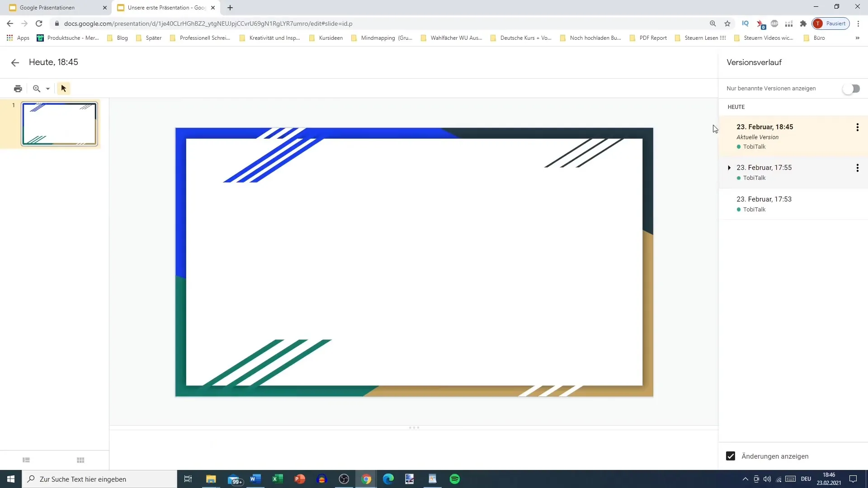
Task: Close the Unsere erste Präsentation tab
Action: click(213, 8)
